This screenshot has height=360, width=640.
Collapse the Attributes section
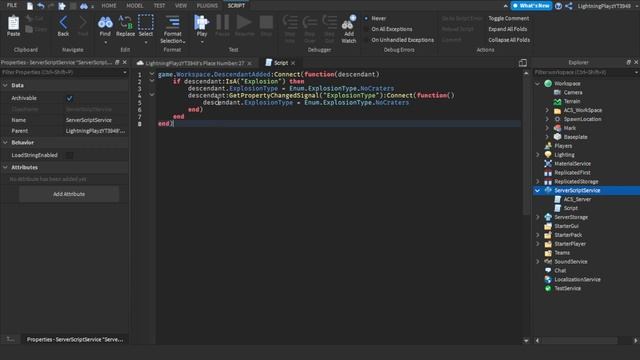click(5, 167)
